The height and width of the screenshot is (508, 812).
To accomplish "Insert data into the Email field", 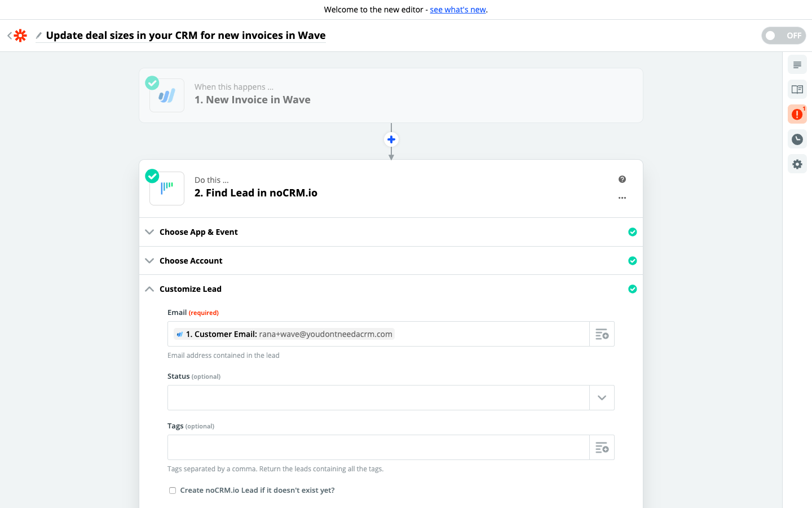I will 602,334.
